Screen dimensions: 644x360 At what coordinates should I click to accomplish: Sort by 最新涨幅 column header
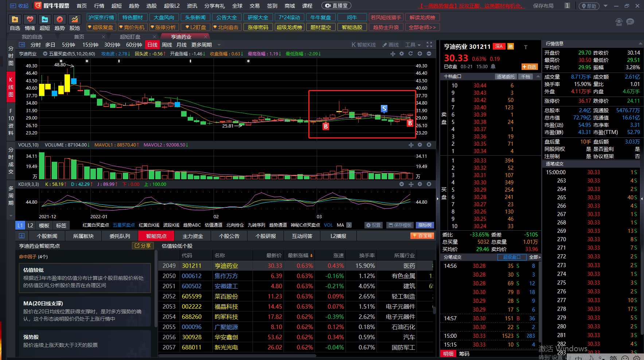[300, 255]
